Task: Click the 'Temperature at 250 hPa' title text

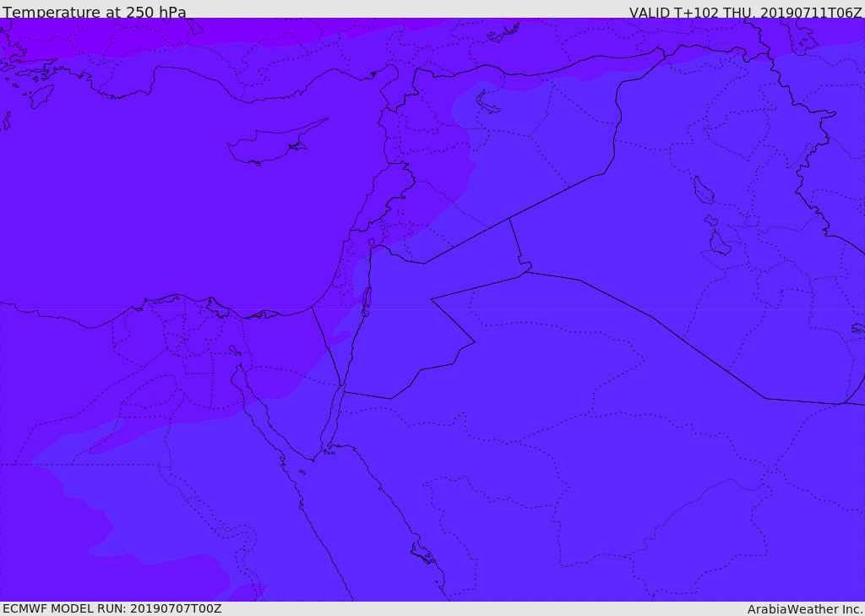Action: pos(95,12)
